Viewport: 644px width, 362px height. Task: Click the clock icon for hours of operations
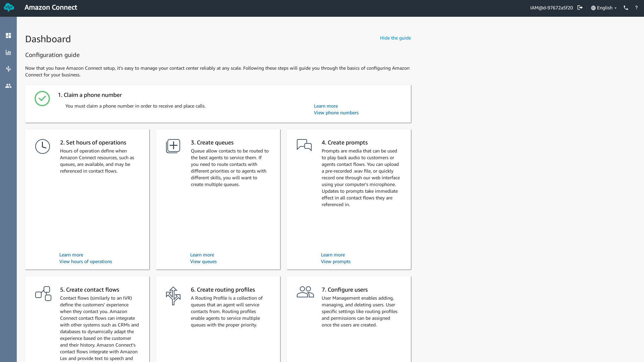click(43, 146)
